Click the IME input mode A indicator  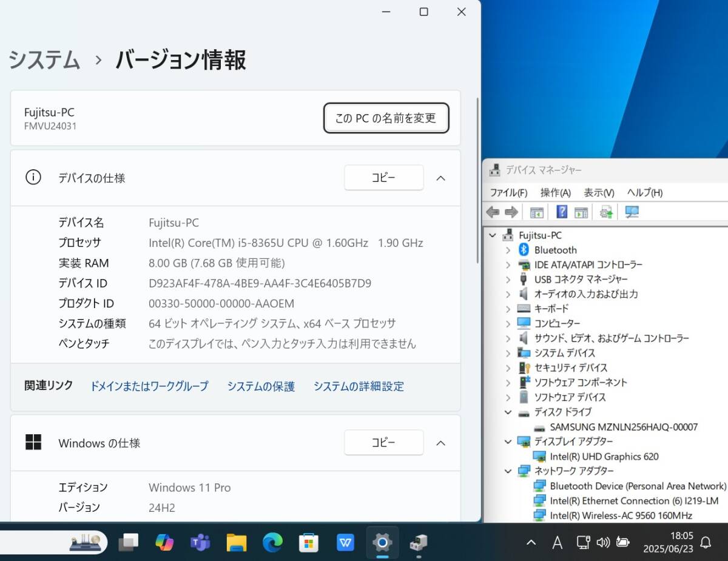click(557, 542)
